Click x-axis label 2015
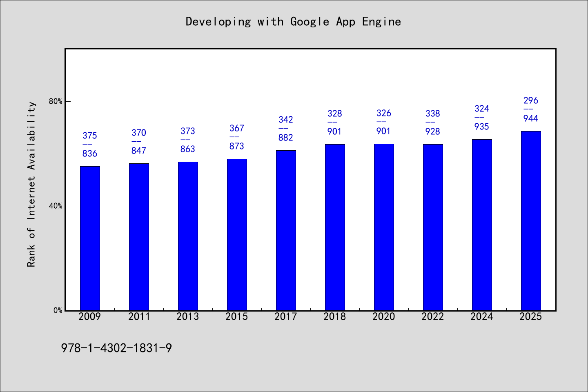 point(237,316)
